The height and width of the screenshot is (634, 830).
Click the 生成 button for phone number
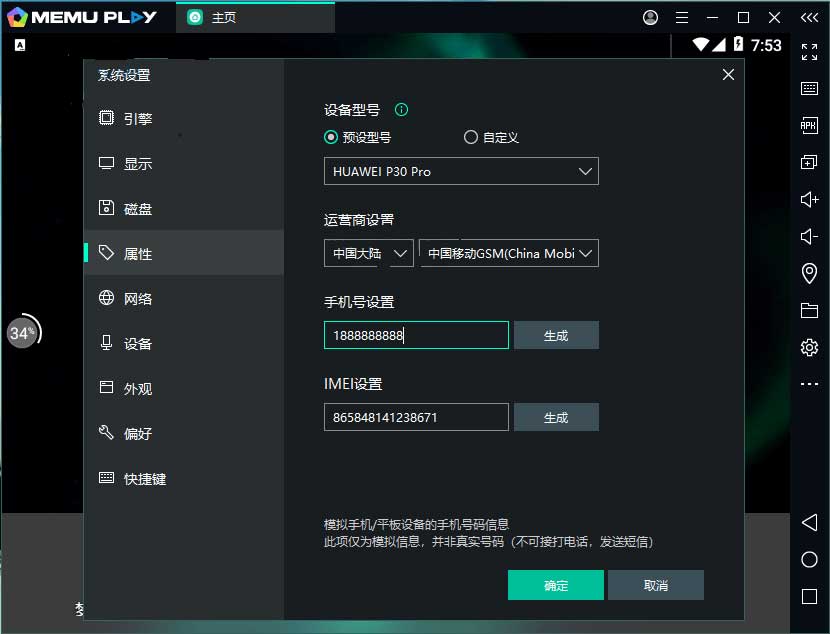pos(556,334)
